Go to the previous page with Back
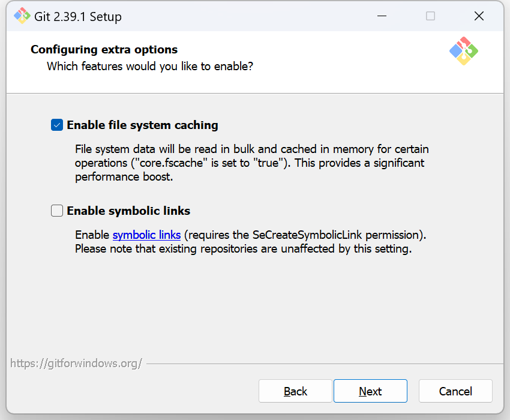This screenshot has height=420, width=510. [x=295, y=391]
